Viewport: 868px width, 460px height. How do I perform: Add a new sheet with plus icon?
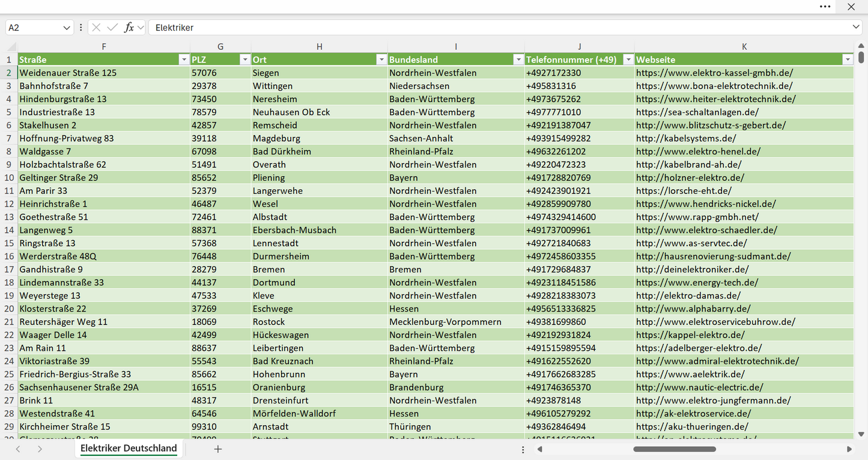click(218, 449)
